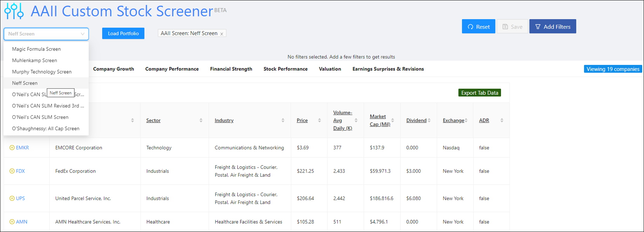
Task: Pick Murphy Technology Screen from dropdown list
Action: tap(42, 72)
